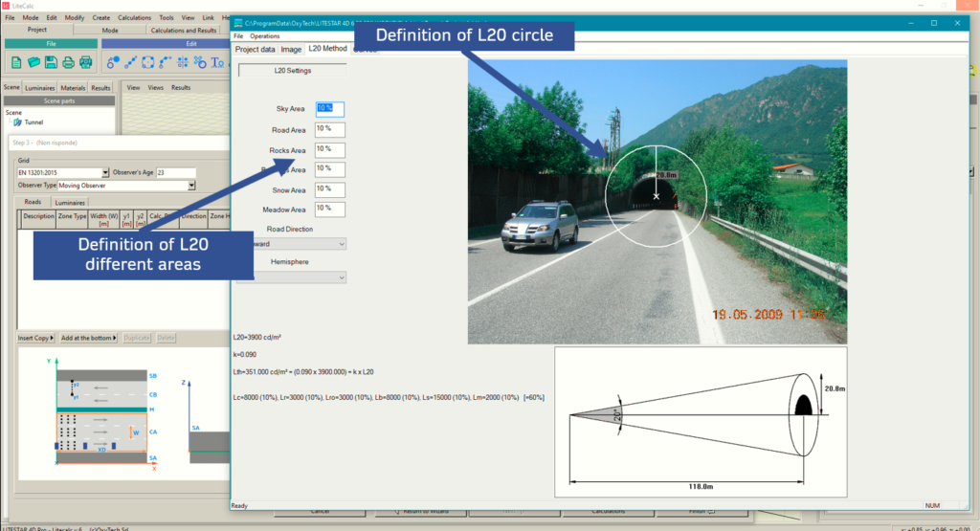Switch to the Luminaires tab in scene panel
This screenshot has width=980, height=531.
(x=40, y=88)
